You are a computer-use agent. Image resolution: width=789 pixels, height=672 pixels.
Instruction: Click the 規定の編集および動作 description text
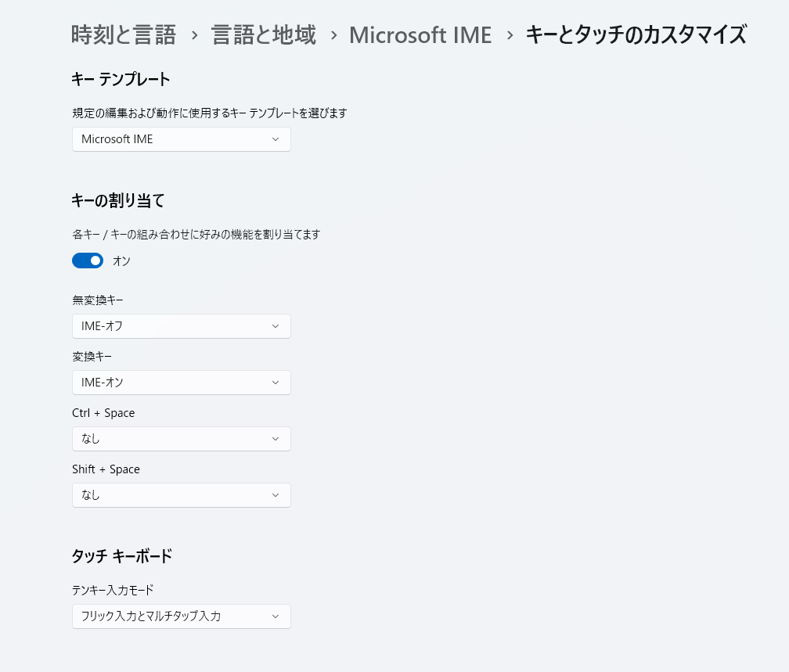click(210, 113)
